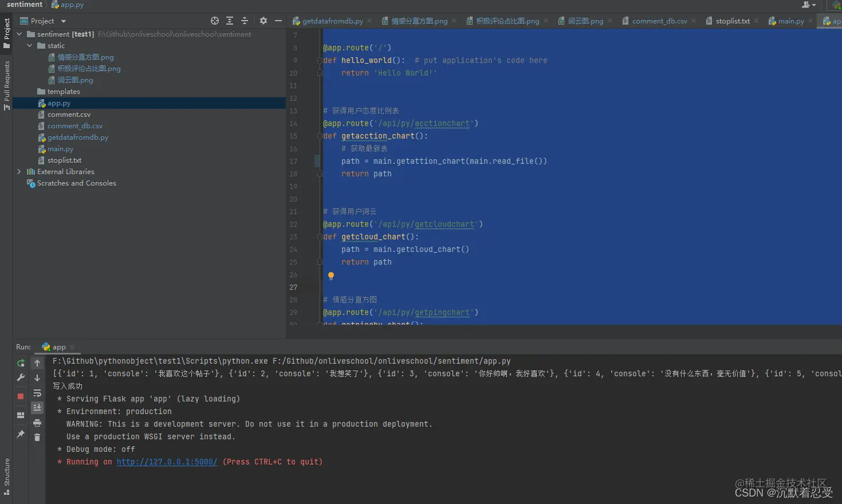This screenshot has width=842, height=504.
Task: Click Expand All in Project panel
Action: point(230,21)
